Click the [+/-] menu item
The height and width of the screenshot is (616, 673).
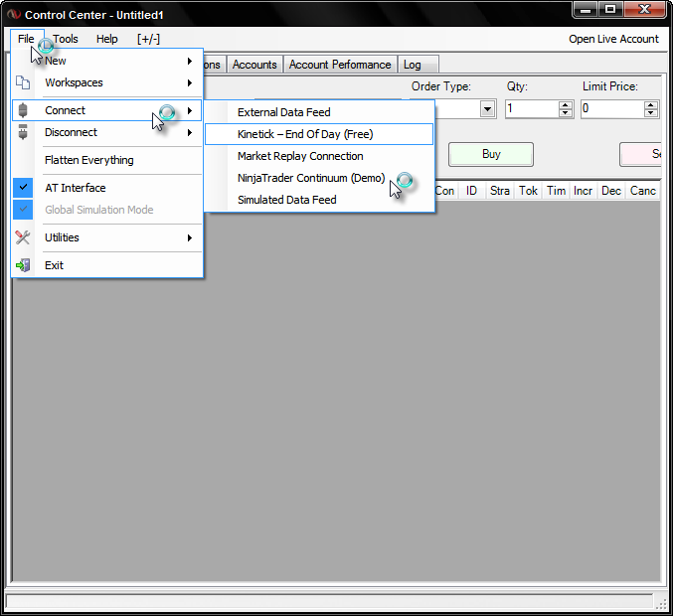point(148,39)
